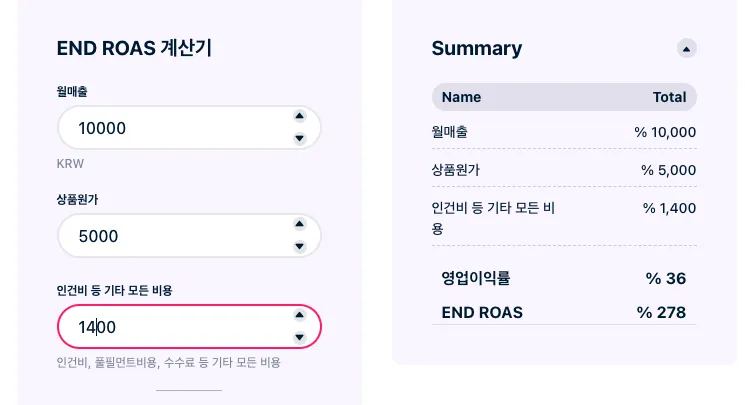Select the 상품원가 row in Summary

click(x=564, y=170)
